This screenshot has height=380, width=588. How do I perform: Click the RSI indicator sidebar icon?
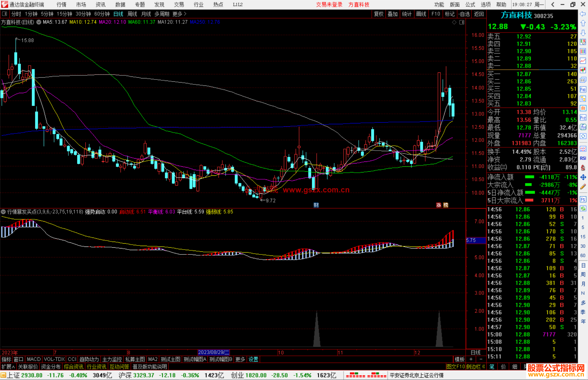point(583,158)
